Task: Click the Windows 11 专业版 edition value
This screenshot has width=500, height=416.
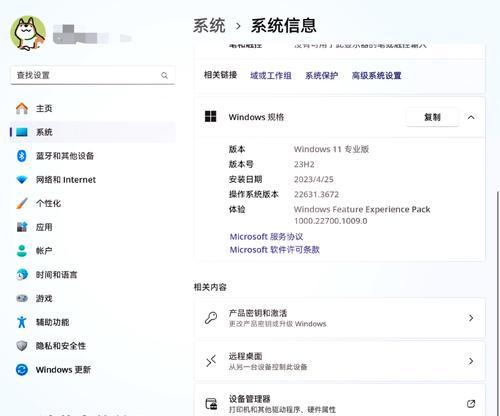Action: [x=331, y=149]
